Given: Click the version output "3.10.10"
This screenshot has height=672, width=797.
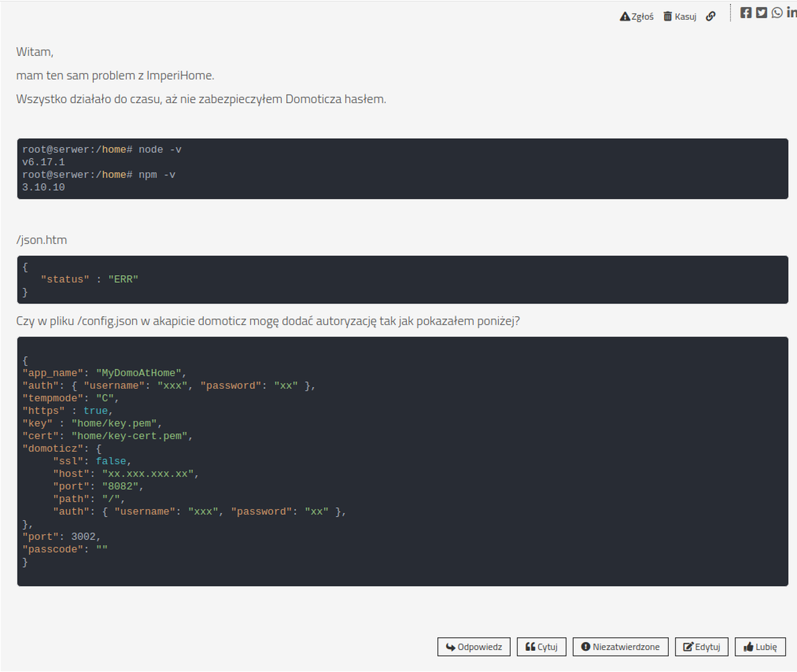Looking at the screenshot, I should (44, 187).
